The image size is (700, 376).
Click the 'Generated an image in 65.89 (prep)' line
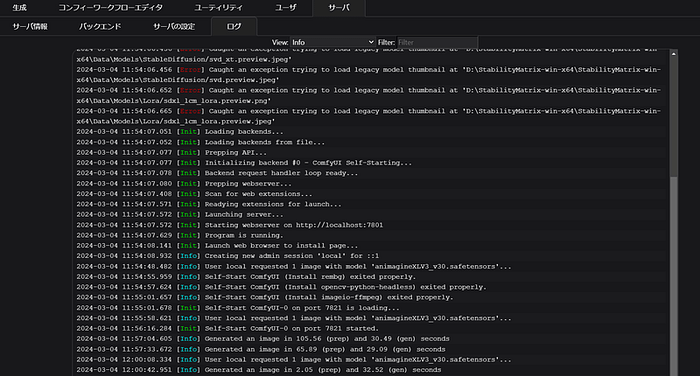coord(261,350)
